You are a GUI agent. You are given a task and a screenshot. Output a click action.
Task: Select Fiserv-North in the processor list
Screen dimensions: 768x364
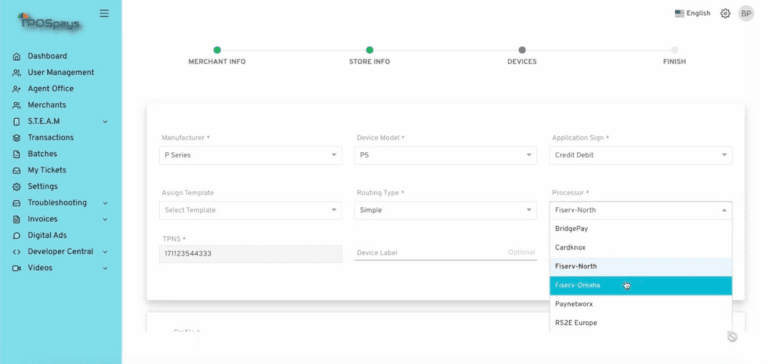click(x=641, y=267)
